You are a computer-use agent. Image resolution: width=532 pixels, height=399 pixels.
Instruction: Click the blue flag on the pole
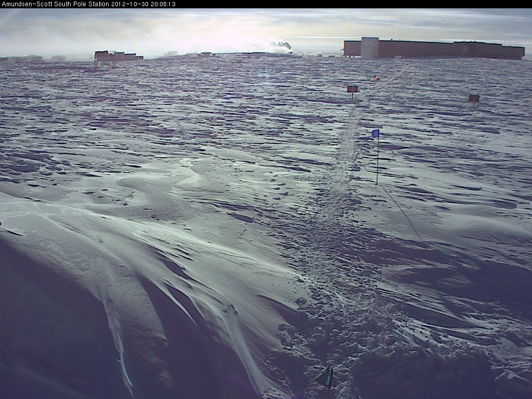coord(375,134)
